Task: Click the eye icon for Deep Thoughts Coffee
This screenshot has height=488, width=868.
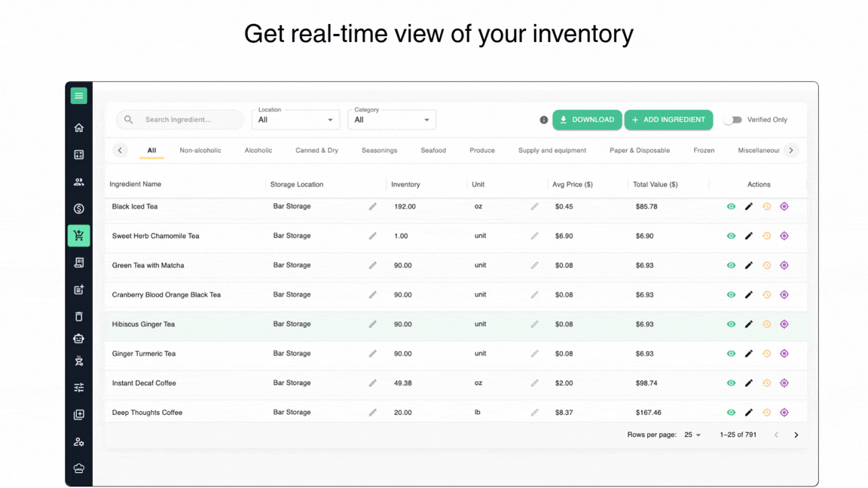Action: tap(731, 412)
